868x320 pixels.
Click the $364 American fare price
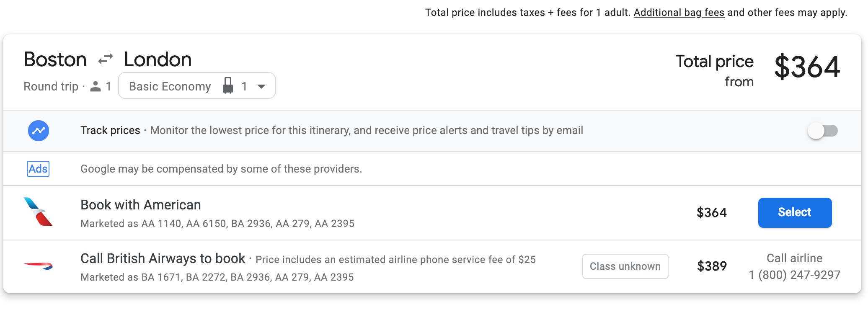tap(711, 213)
